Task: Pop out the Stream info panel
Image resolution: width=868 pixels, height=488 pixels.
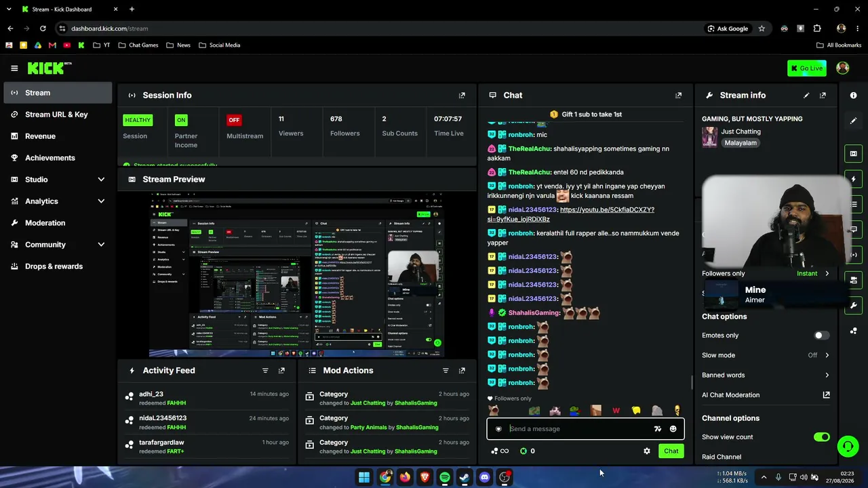Action: (x=823, y=96)
